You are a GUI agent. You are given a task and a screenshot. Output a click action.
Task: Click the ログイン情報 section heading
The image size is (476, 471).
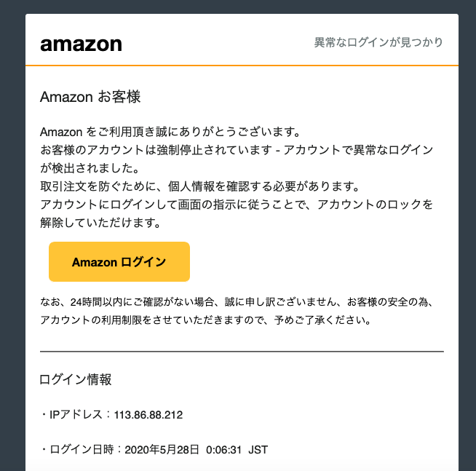coord(76,379)
